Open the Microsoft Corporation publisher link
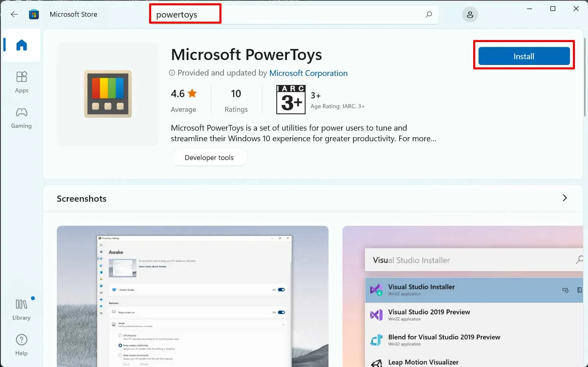This screenshot has height=367, width=588. [308, 73]
